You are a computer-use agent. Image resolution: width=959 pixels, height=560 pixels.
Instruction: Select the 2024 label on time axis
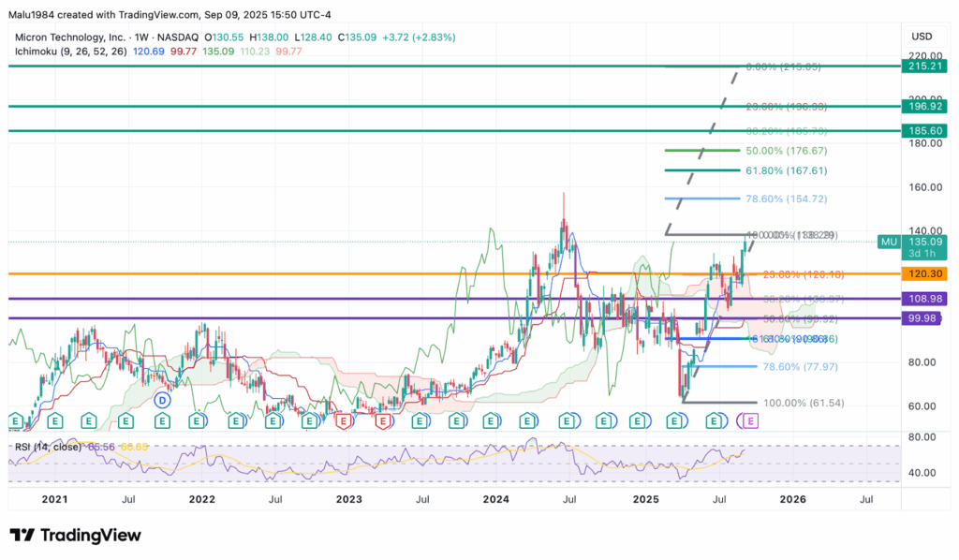[x=496, y=500]
